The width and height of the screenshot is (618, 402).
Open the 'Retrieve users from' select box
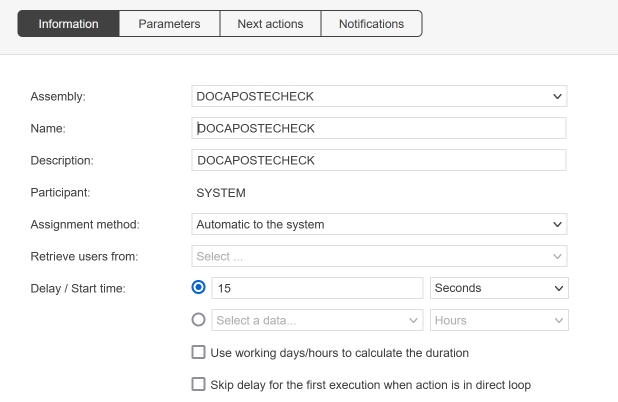(379, 257)
